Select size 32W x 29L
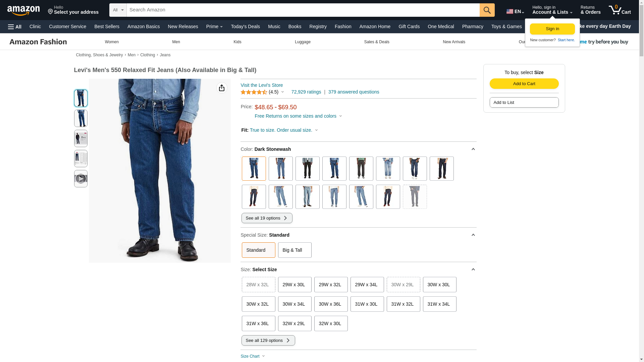 294,323
